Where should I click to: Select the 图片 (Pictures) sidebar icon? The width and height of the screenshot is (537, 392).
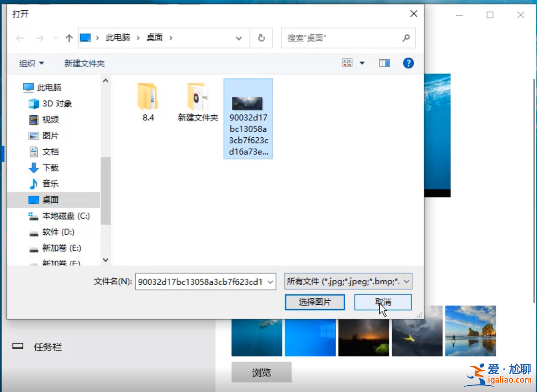click(x=33, y=135)
